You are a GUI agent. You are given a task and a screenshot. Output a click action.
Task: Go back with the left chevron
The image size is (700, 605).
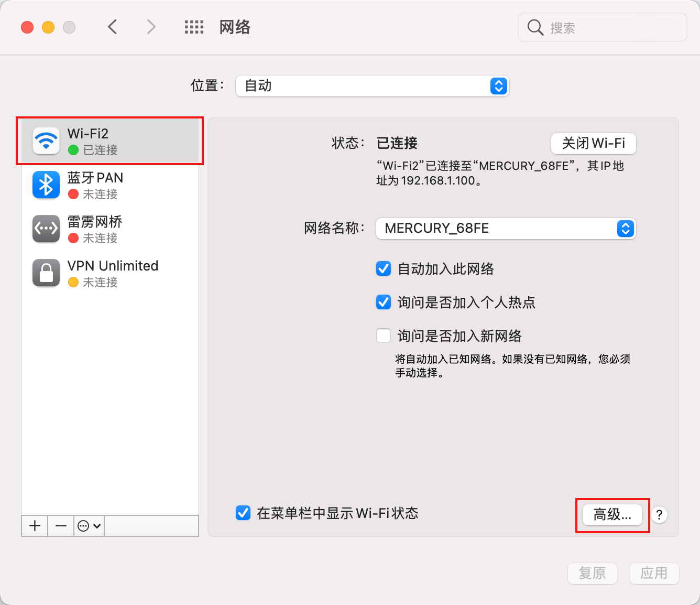coord(112,27)
